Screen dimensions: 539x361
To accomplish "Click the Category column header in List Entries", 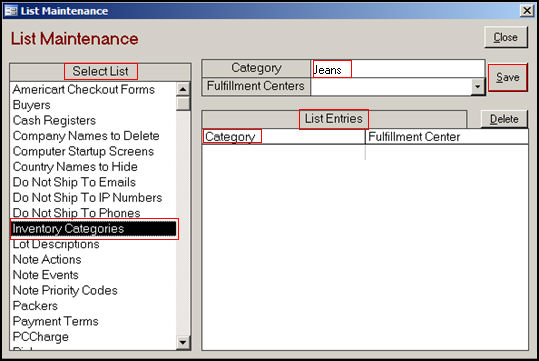I will coord(284,137).
